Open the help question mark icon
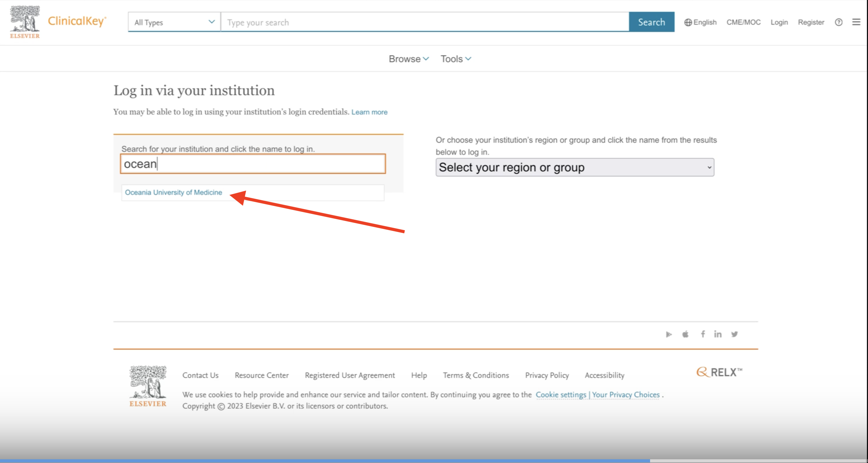Image resolution: width=868 pixels, height=463 pixels. (x=838, y=22)
